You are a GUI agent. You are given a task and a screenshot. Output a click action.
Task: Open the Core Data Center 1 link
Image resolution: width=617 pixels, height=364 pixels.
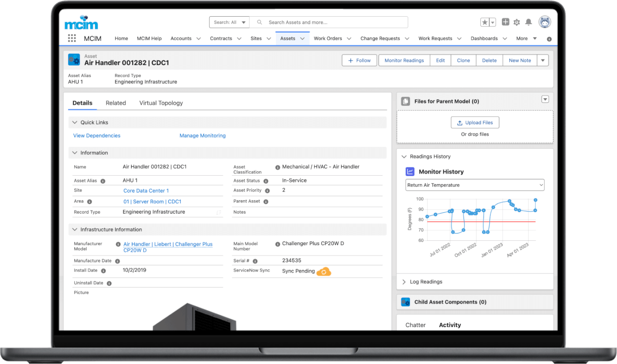point(146,191)
